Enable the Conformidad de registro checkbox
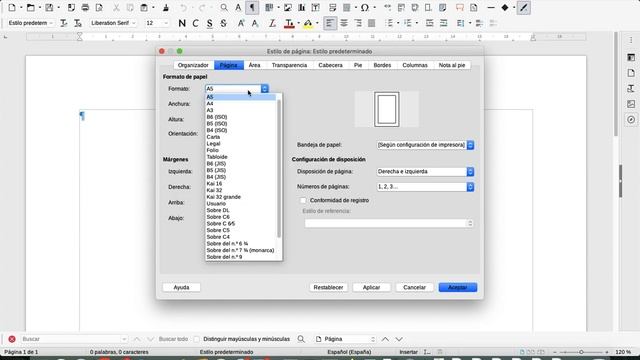The image size is (640, 360). (x=303, y=200)
